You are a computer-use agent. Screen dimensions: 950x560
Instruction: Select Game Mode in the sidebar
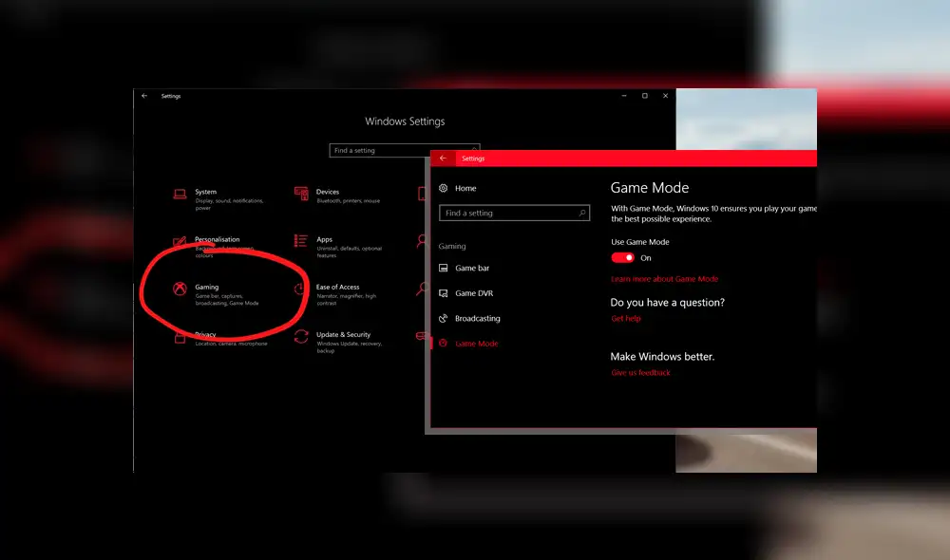click(476, 344)
